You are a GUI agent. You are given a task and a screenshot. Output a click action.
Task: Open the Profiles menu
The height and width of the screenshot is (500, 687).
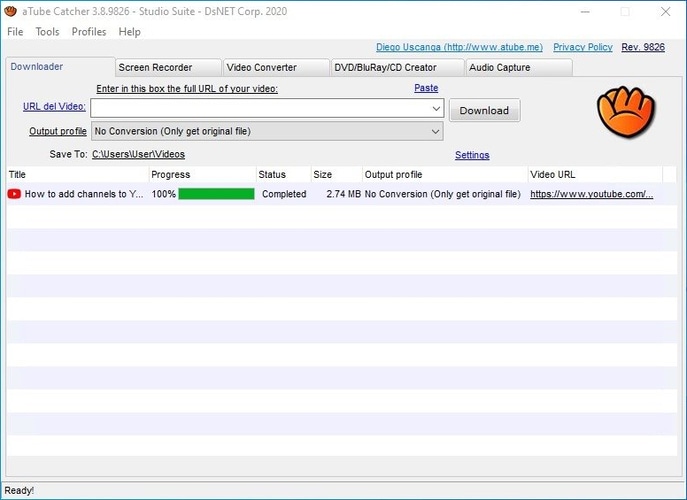pos(89,32)
